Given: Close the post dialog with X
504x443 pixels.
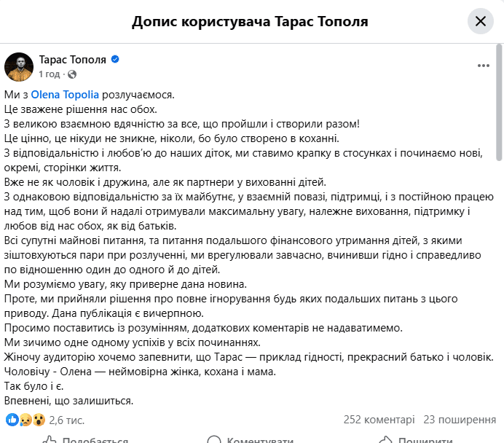Looking at the screenshot, I should 481,21.
